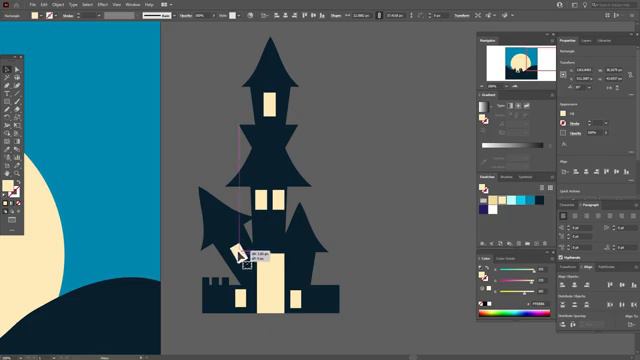Open the brush definition Basic dropdown
640x360 pixels.
pos(174,16)
